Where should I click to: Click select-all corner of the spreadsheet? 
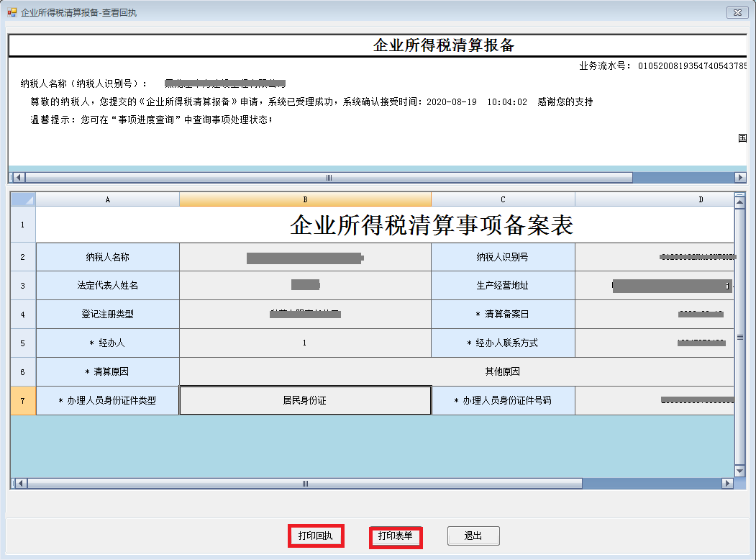22,199
